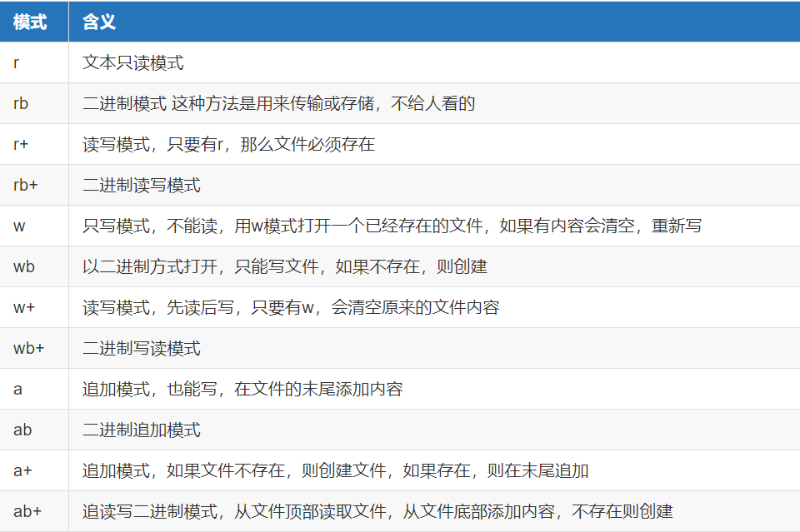Click the 二进制读写模式 description
Viewport: 800px width, 532px height.
click(x=142, y=185)
